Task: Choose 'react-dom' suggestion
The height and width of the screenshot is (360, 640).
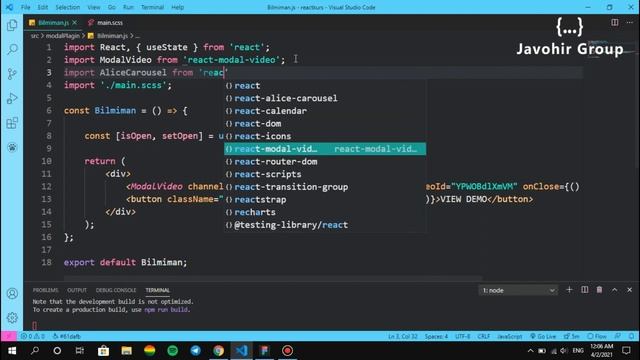Action: [325, 124]
